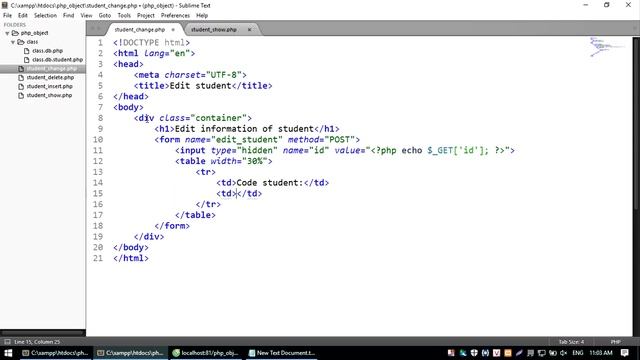This screenshot has width=640, height=360.
Task: Click the V tray icon
Action: [x=496, y=353]
